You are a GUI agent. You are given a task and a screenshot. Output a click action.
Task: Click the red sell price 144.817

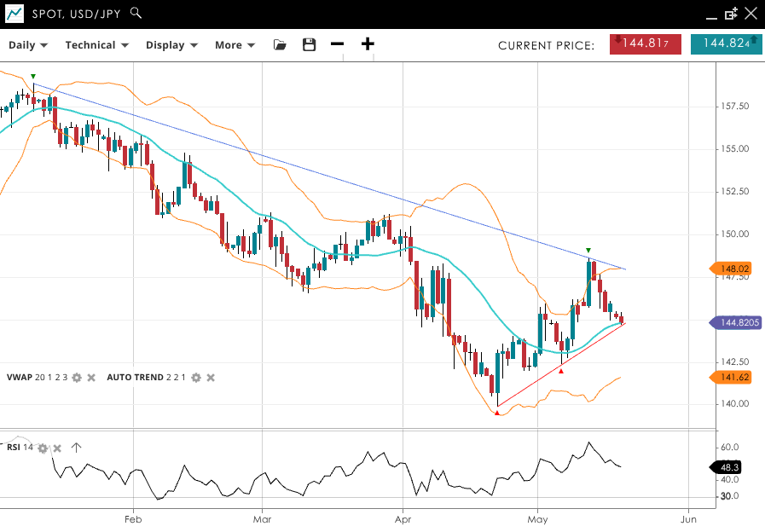tap(645, 44)
